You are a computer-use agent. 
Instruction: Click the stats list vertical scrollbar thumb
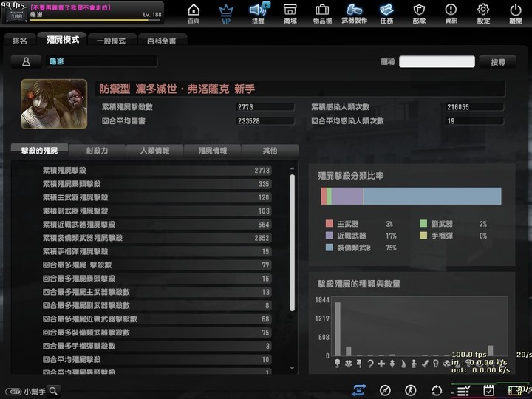click(x=292, y=242)
